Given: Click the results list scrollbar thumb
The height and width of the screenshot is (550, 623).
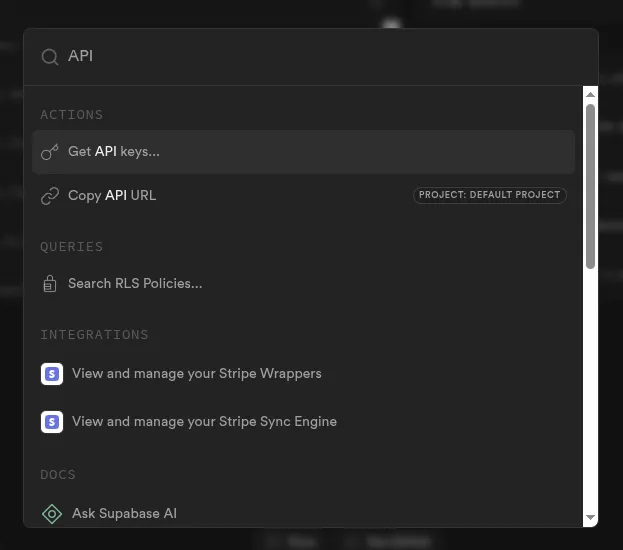Looking at the screenshot, I should pyautogui.click(x=590, y=185).
